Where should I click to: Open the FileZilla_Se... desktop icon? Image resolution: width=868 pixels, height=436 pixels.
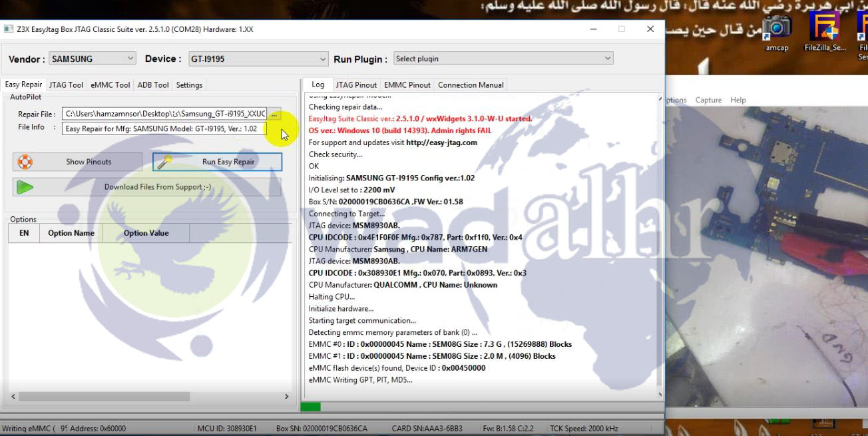825,33
